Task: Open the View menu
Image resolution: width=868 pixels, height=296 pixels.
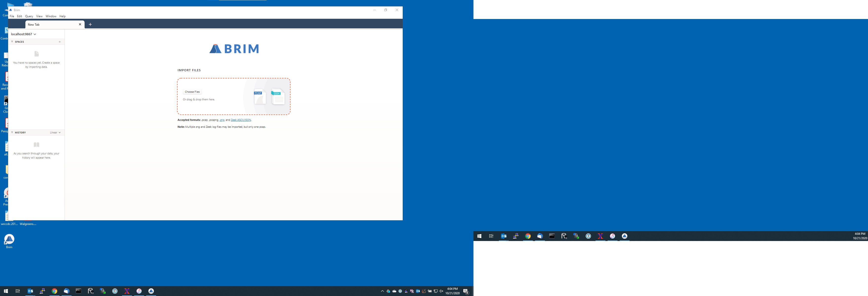Action: click(x=39, y=16)
